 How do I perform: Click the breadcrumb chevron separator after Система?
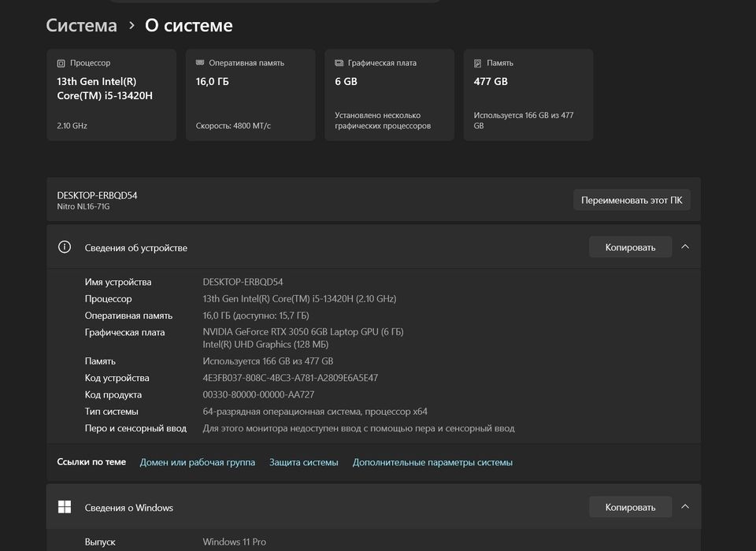(x=132, y=25)
